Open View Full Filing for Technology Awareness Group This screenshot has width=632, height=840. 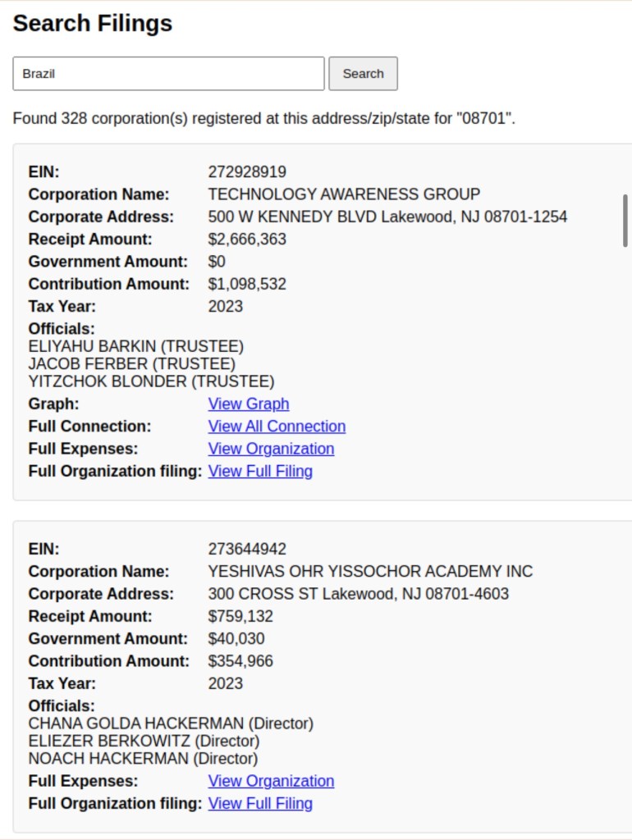[260, 471]
